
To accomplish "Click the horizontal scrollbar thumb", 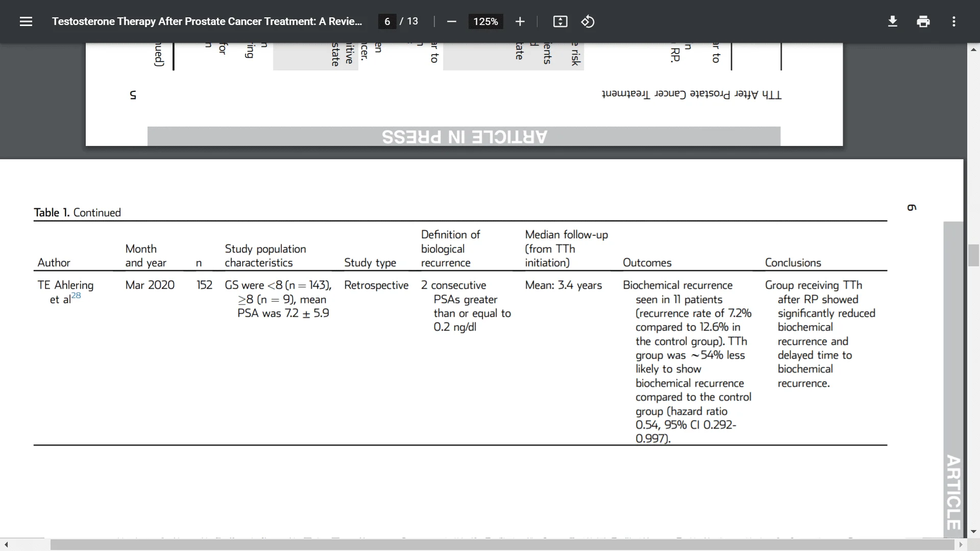I will point(503,545).
